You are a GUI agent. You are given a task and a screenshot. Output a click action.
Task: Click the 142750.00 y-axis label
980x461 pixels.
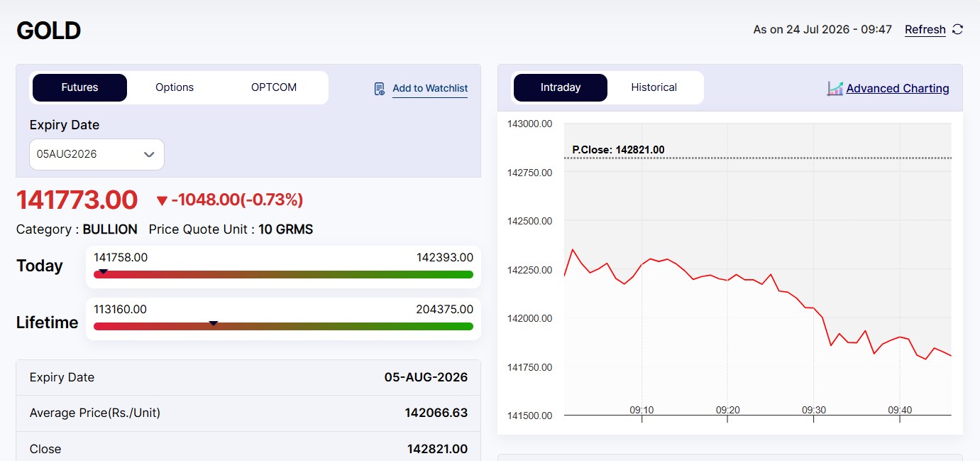click(x=529, y=173)
